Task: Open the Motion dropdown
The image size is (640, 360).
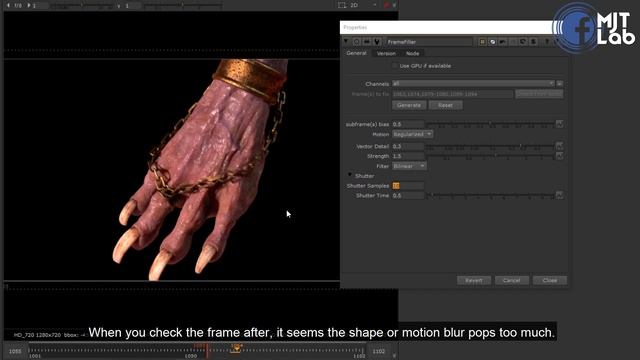Action: click(x=412, y=134)
